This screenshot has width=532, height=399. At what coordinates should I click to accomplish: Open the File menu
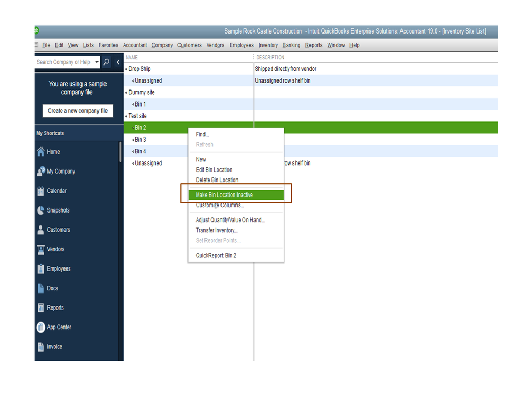pyautogui.click(x=46, y=45)
